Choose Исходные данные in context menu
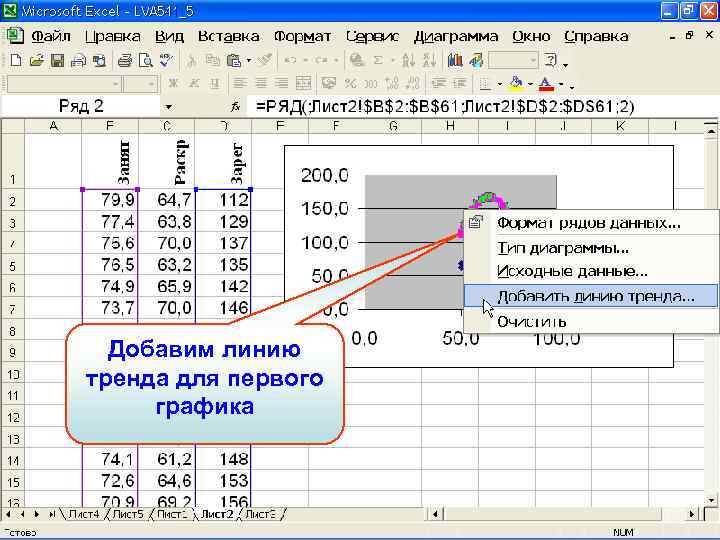 591,271
